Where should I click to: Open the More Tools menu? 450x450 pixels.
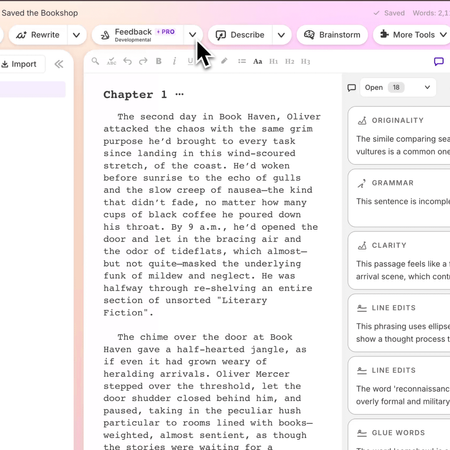pyautogui.click(x=413, y=35)
